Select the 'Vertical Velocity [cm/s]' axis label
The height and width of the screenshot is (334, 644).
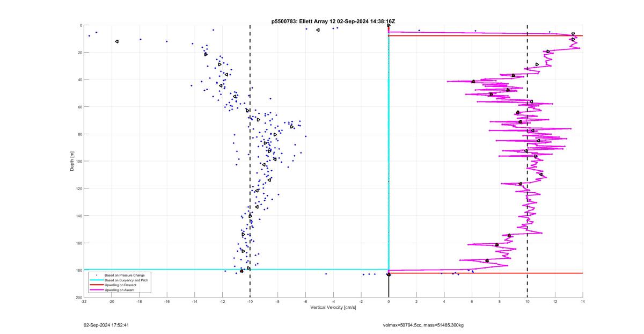point(333,308)
